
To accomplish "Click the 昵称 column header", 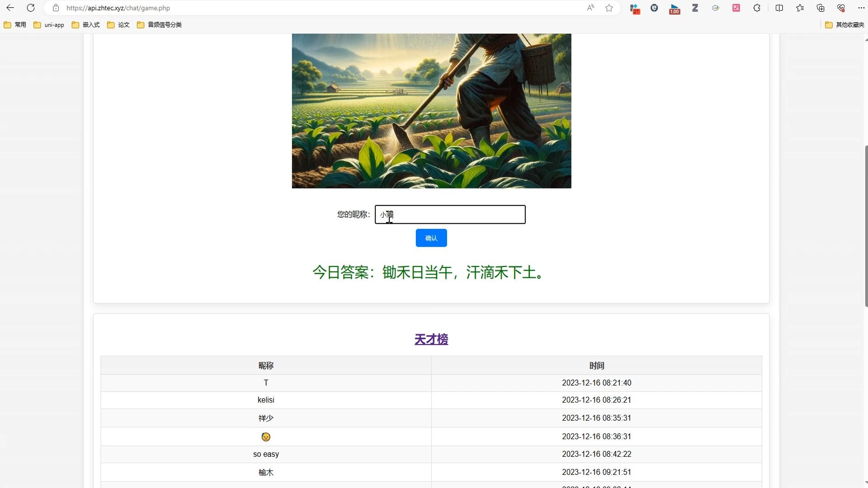I will point(266,366).
